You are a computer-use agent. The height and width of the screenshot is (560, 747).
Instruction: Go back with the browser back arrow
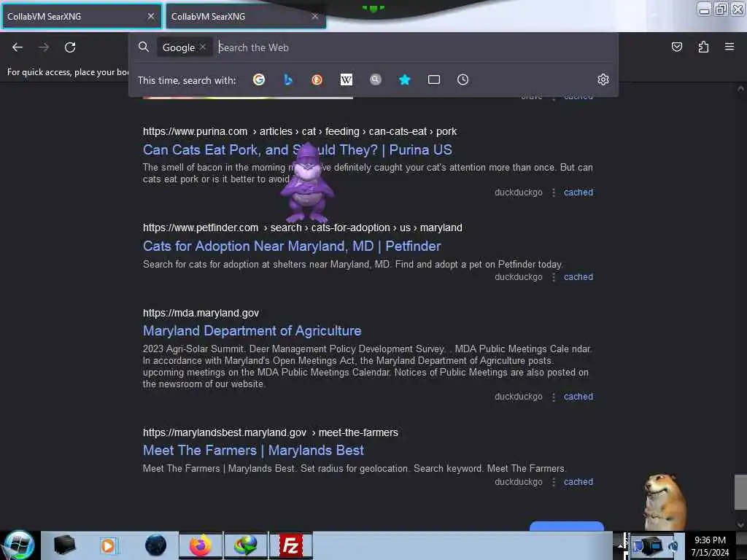pyautogui.click(x=18, y=47)
